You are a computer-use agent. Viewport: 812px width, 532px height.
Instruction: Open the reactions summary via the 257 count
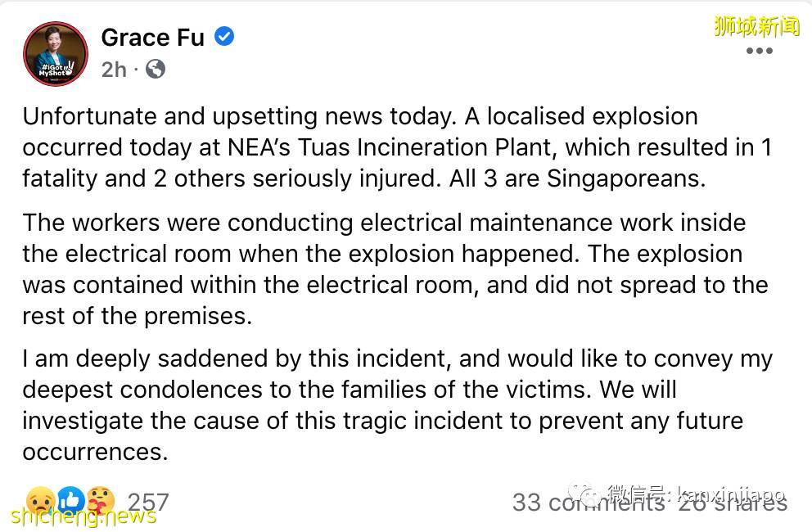point(147,502)
